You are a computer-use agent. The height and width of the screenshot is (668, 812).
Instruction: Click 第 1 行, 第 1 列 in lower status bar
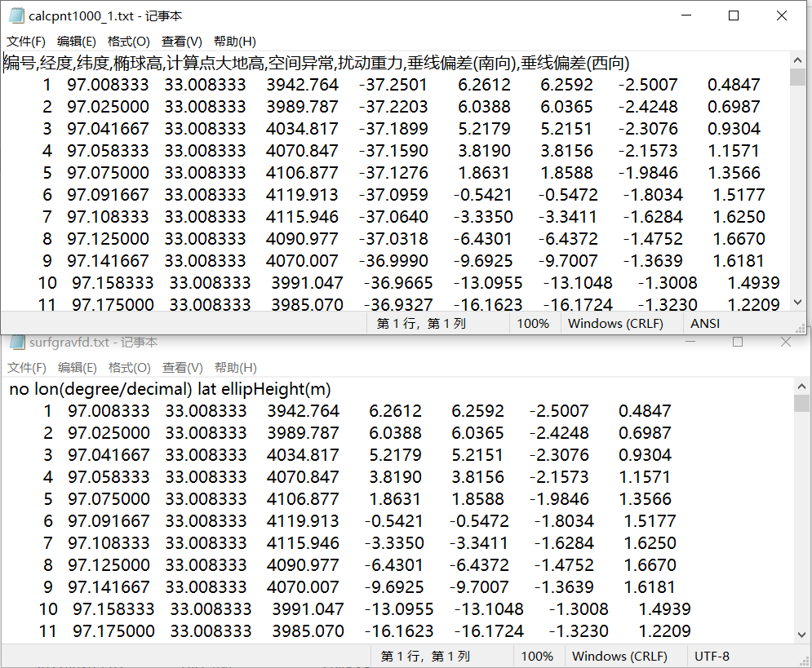(x=426, y=656)
